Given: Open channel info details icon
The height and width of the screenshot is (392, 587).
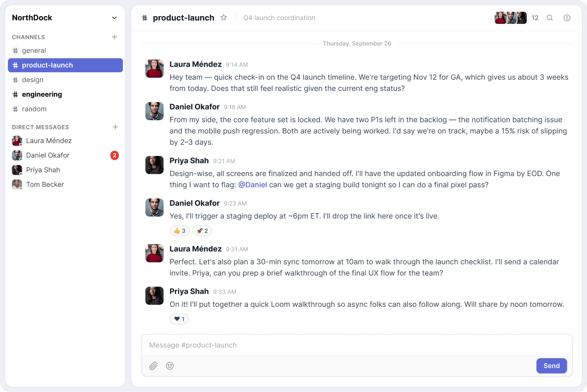Looking at the screenshot, I should pyautogui.click(x=567, y=18).
